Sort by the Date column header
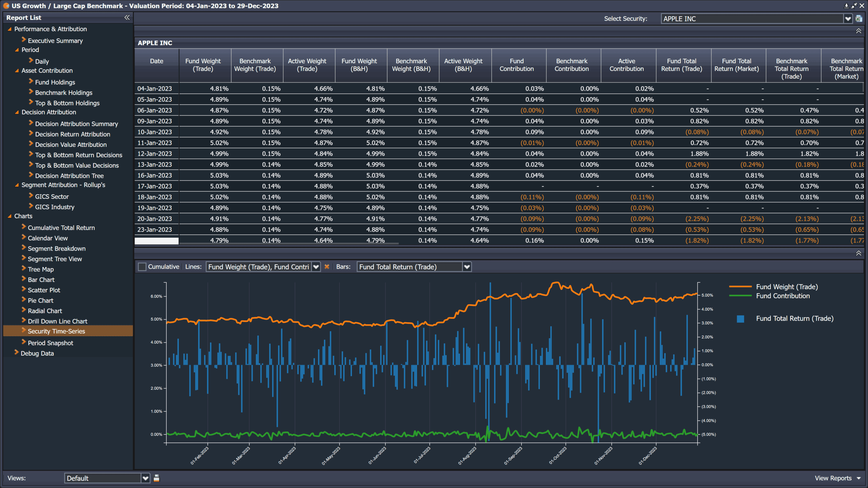This screenshot has width=868, height=488. (157, 65)
